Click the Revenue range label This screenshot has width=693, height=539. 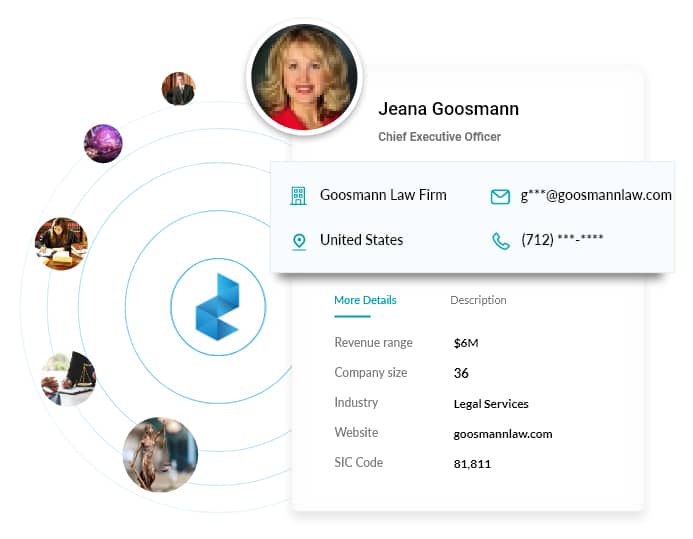pos(373,343)
